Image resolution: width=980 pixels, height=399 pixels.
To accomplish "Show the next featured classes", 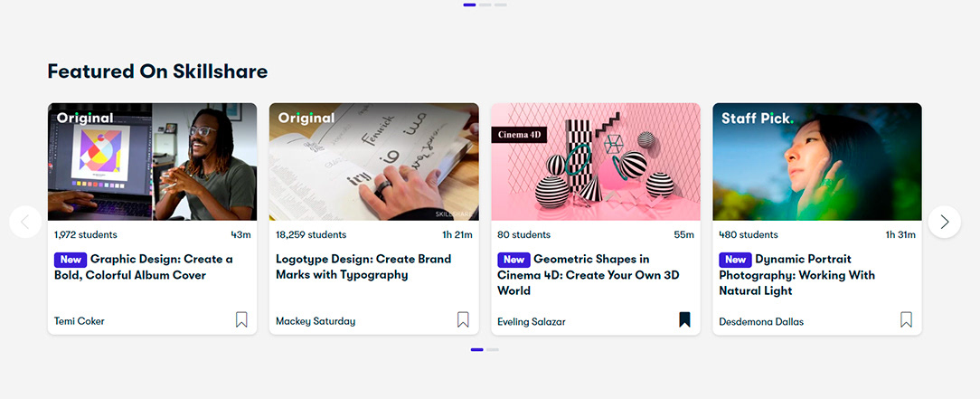I will click(x=945, y=222).
